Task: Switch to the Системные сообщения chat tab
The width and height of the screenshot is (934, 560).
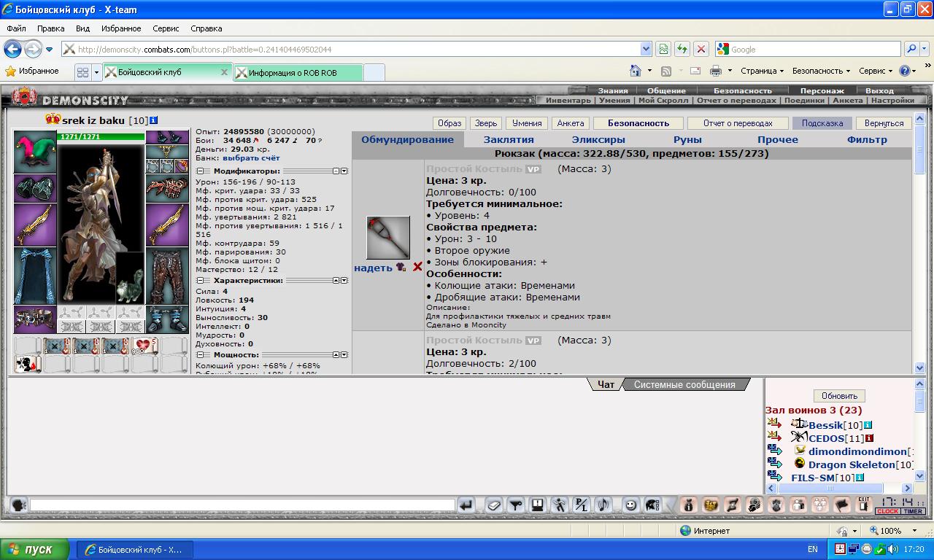Action: (684, 384)
